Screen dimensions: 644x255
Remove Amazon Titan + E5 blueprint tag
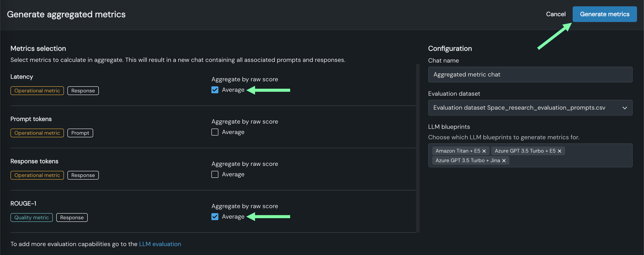pyautogui.click(x=484, y=151)
